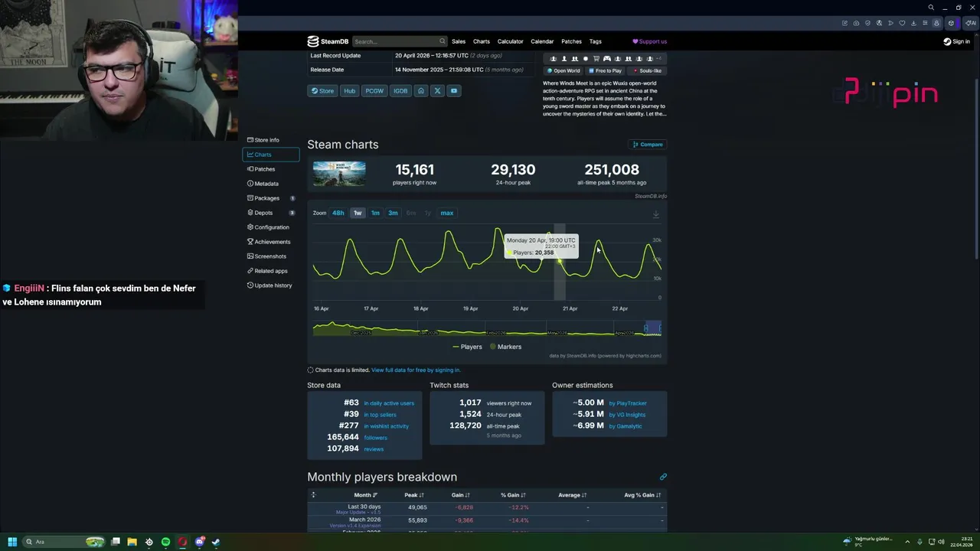This screenshot has height=551, width=980.
Task: Open Metadata sidebar section
Action: click(x=263, y=184)
